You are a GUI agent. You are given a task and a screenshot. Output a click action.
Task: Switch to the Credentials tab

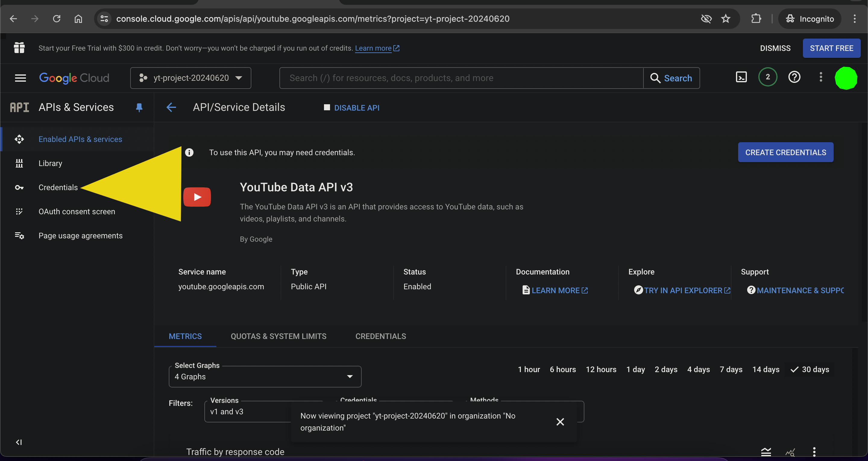coord(381,336)
